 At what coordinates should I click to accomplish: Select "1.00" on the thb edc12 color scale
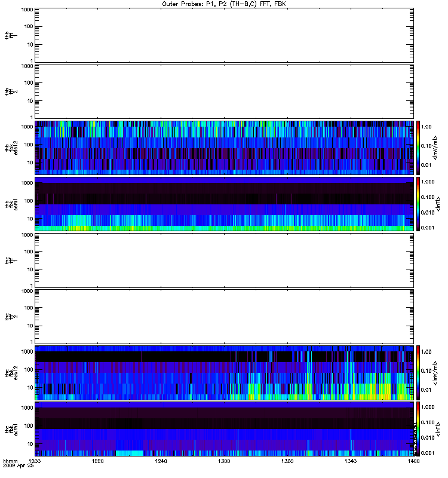click(x=426, y=127)
